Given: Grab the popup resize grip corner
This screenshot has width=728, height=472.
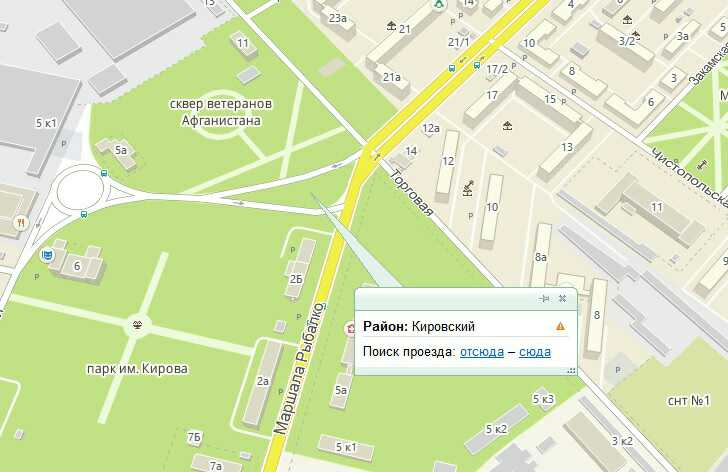Looking at the screenshot, I should 572,370.
